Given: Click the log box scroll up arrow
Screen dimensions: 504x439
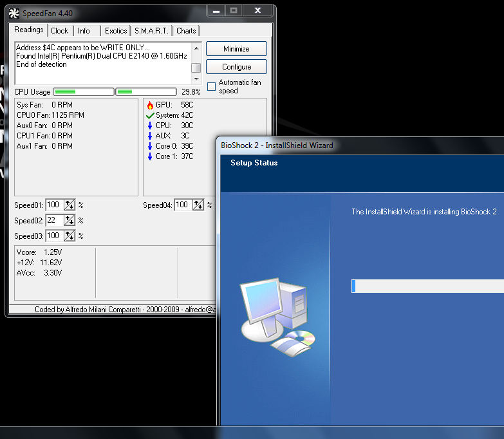Looking at the screenshot, I should point(196,48).
